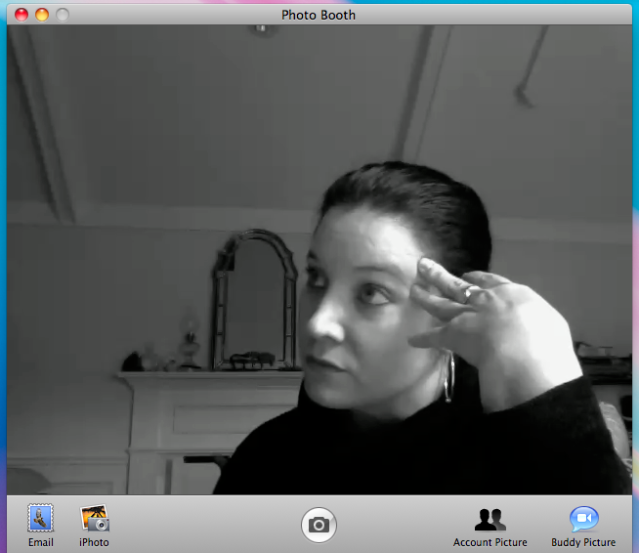
Task: Click the Photo Booth window title
Action: point(318,15)
